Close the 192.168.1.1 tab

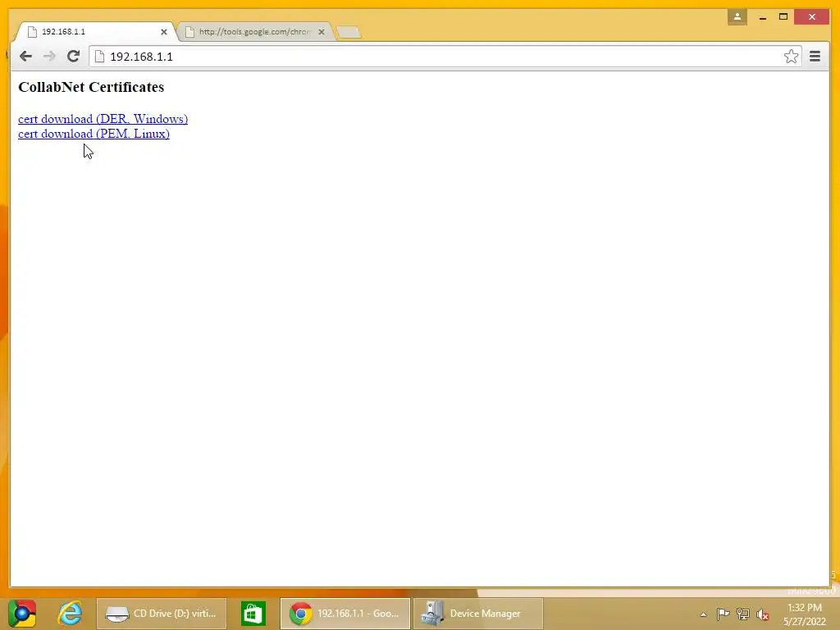[x=164, y=32]
